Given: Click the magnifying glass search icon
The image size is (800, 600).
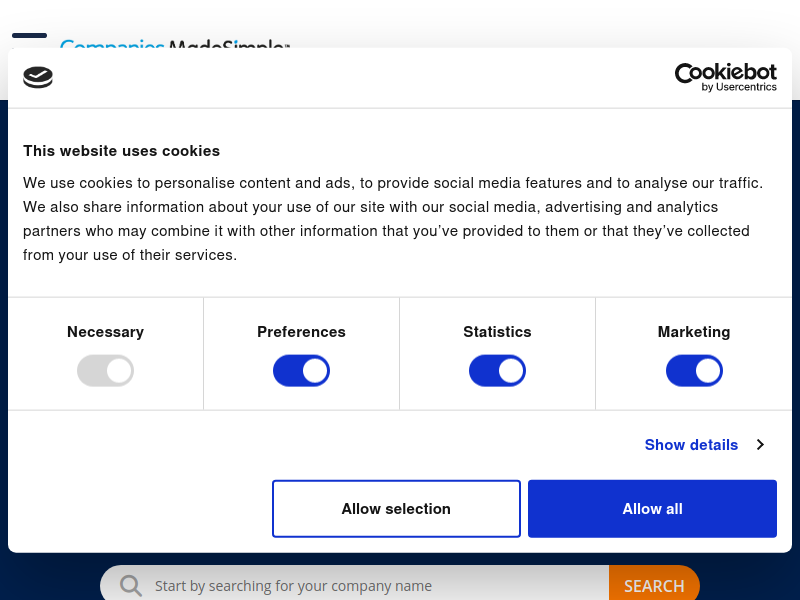Looking at the screenshot, I should 131,586.
